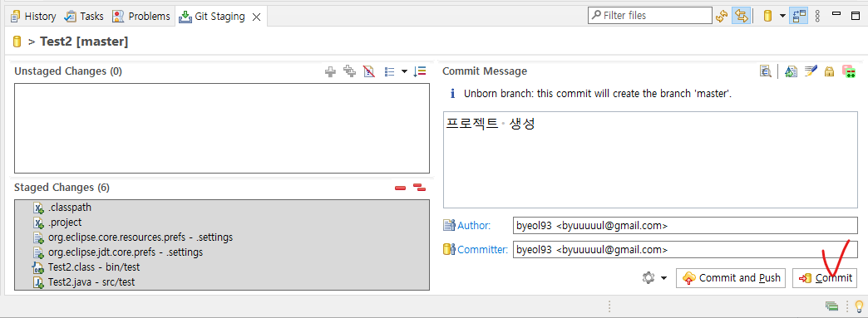The height and width of the screenshot is (318, 868).
Task: Click the org.eclipse.jdt.core.prefs file icon
Action: [x=39, y=252]
